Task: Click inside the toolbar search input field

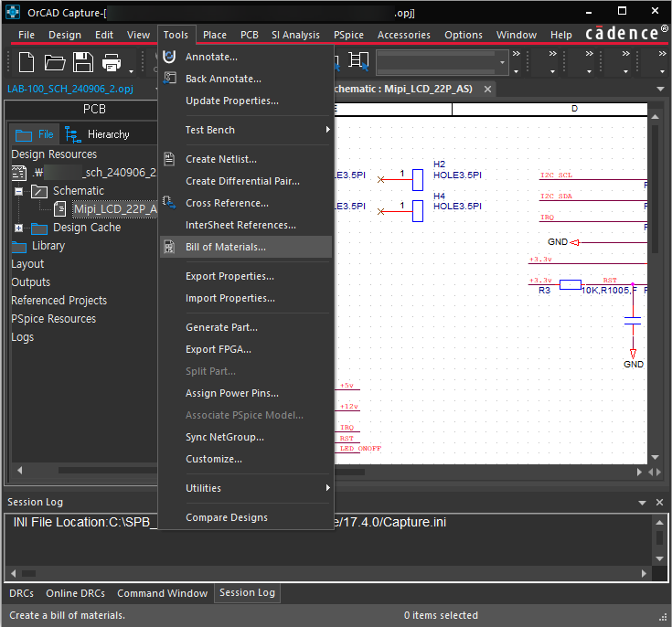Action: tap(436, 62)
